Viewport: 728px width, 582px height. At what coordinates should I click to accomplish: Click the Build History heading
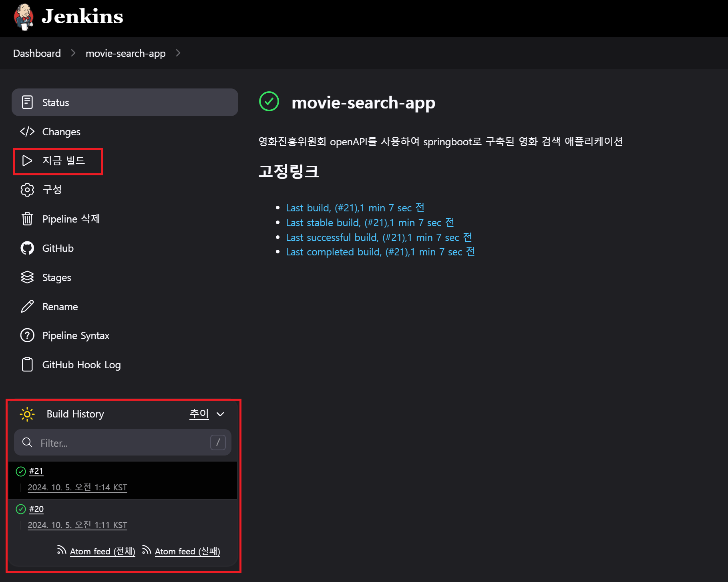click(x=75, y=414)
